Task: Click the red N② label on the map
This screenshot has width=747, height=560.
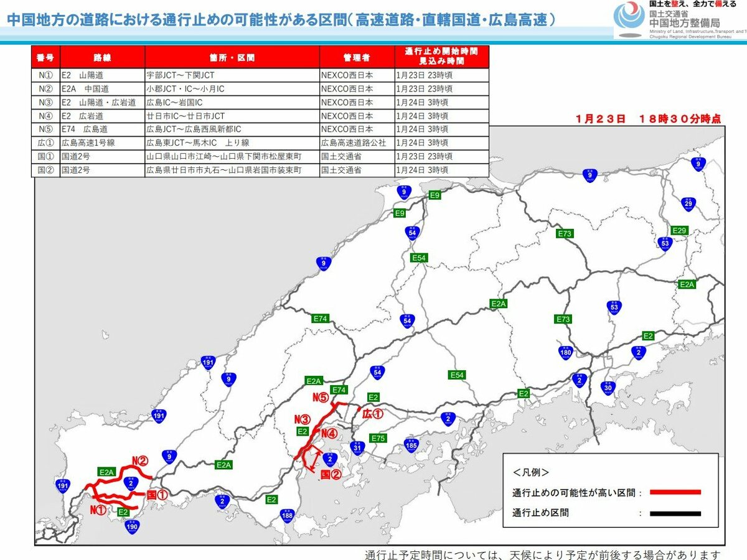Action: tap(139, 461)
